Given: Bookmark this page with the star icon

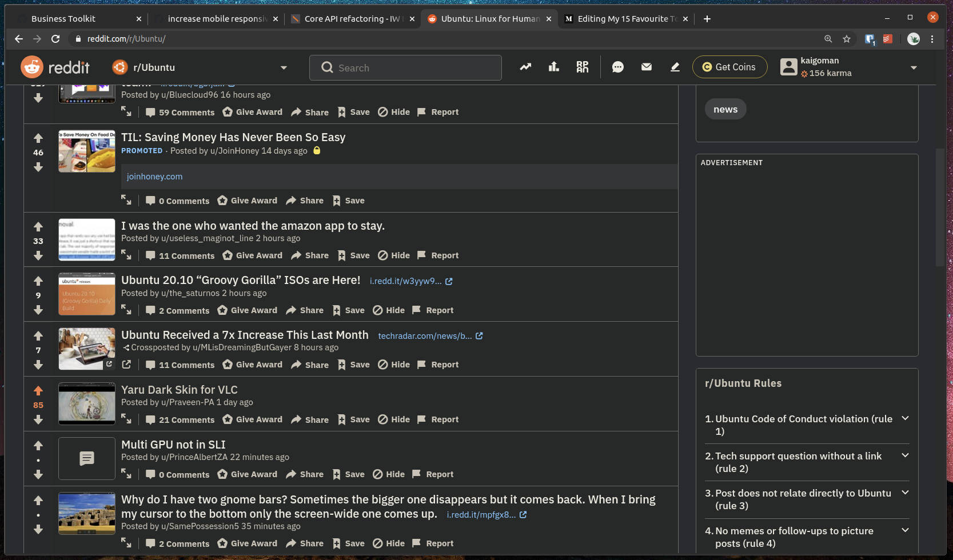Looking at the screenshot, I should pos(847,39).
